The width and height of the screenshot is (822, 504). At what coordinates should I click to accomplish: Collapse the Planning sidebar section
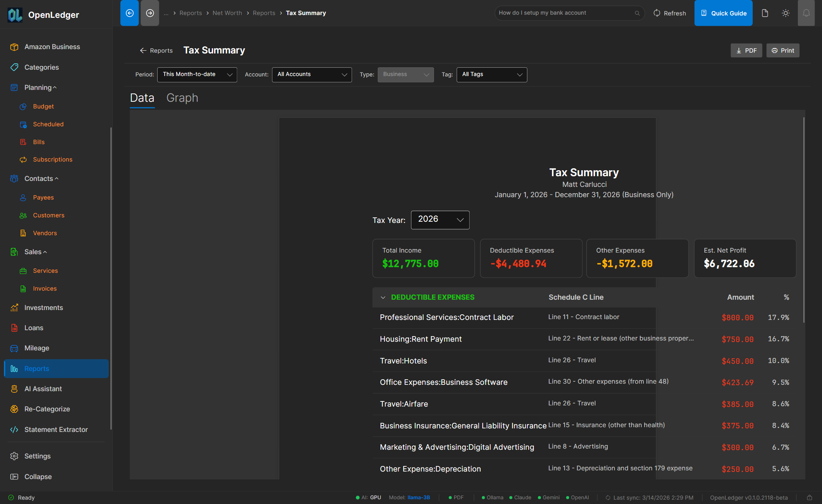click(x=55, y=87)
